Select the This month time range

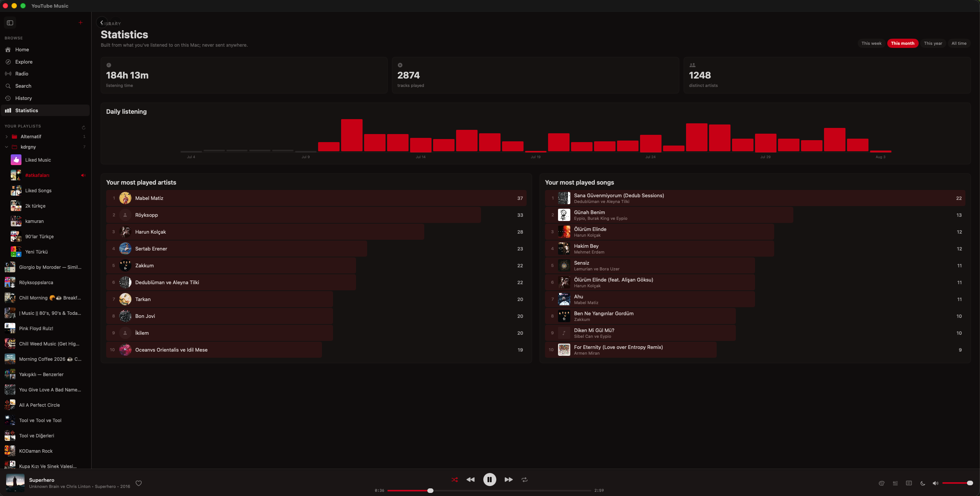coord(903,43)
